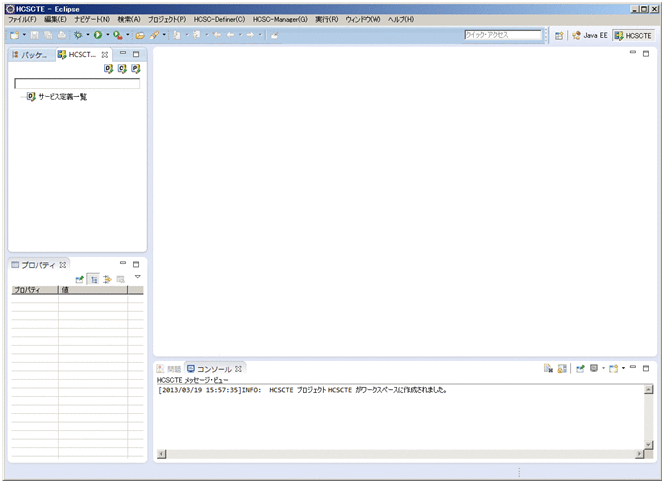The width and height of the screenshot is (665, 484).
Task: Click the クイック・アクセス search field
Action: pos(503,35)
